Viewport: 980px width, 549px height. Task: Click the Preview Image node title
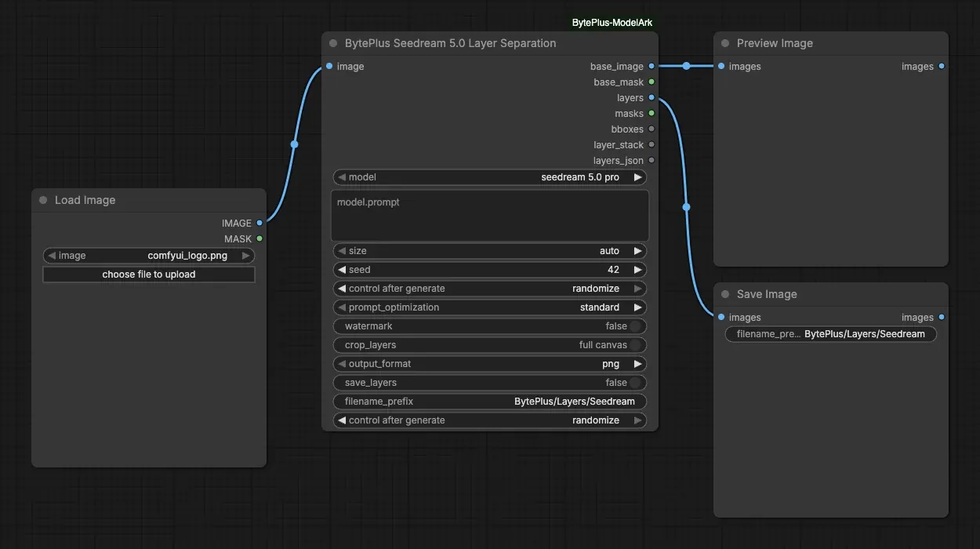[775, 43]
